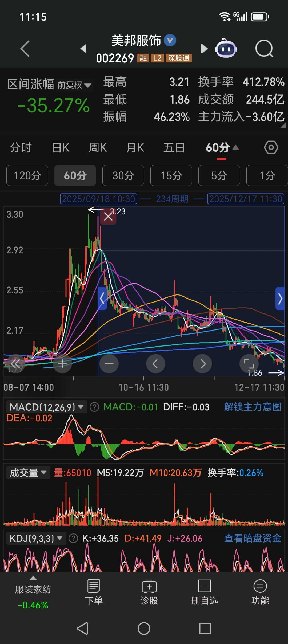Open 成交量 indicator dropdown
This screenshot has width=288, height=644.
pyautogui.click(x=28, y=473)
